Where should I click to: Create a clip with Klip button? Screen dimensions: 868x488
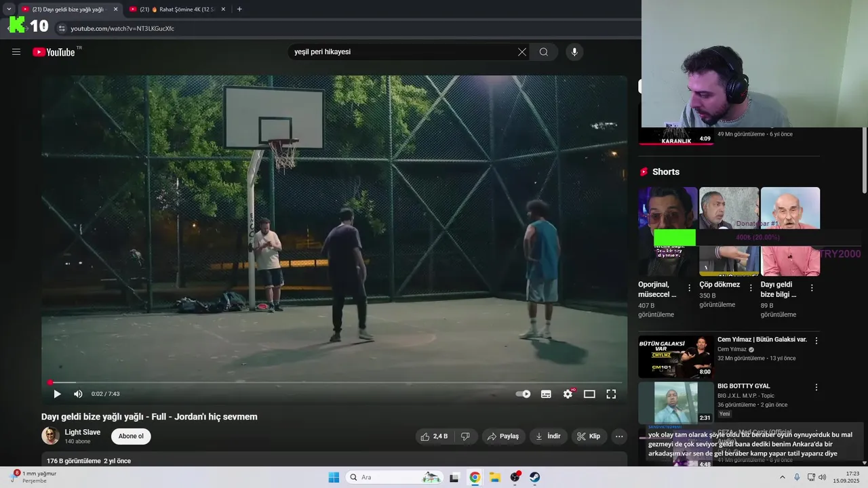click(589, 436)
